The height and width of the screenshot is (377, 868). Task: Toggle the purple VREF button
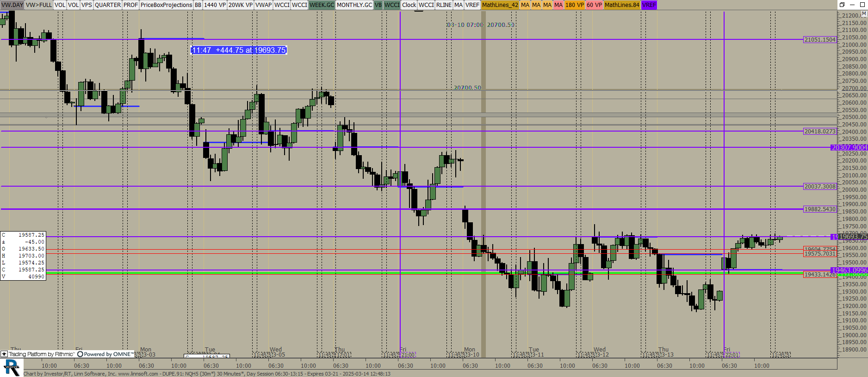[649, 5]
